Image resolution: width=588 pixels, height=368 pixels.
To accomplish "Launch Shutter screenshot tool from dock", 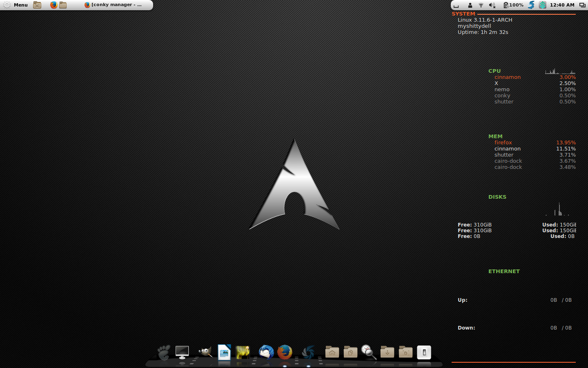I will click(x=308, y=352).
